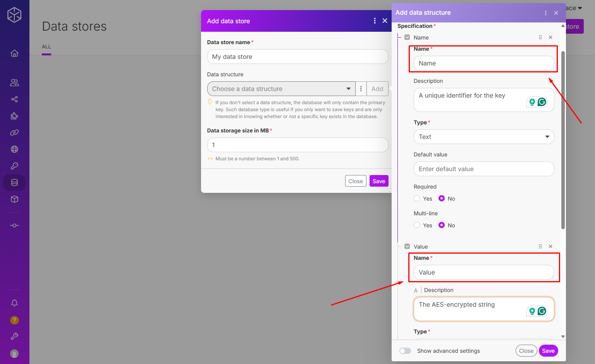Open the Team (people) sidebar icon
This screenshot has height=364, width=595.
click(14, 82)
